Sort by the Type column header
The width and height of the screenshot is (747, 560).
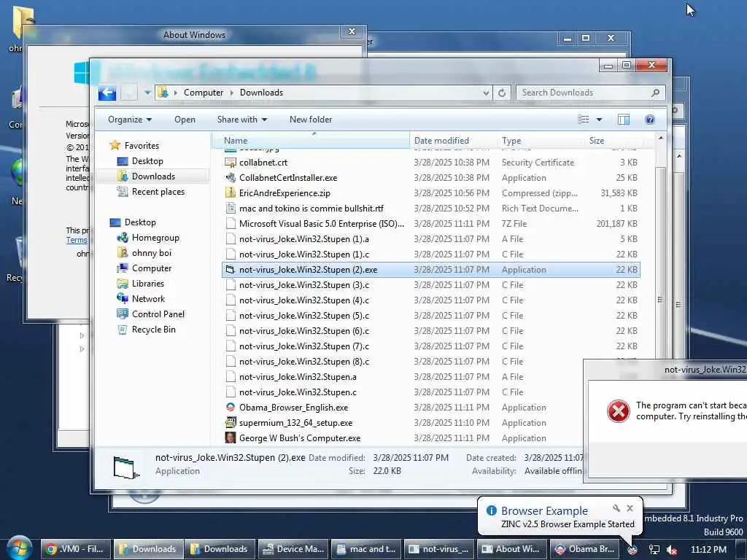[541, 141]
